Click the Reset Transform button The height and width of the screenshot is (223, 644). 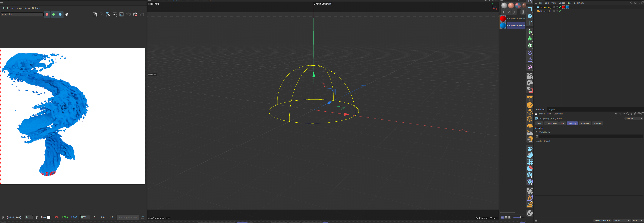[602, 221]
